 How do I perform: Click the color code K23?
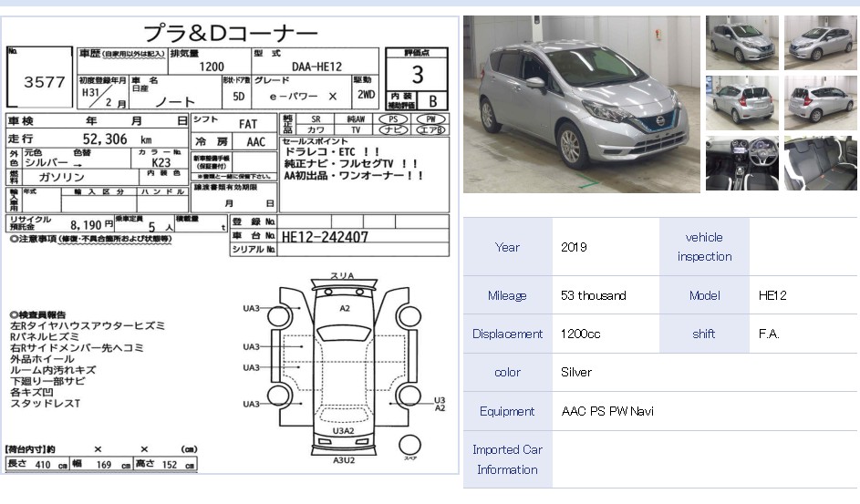pos(161,163)
